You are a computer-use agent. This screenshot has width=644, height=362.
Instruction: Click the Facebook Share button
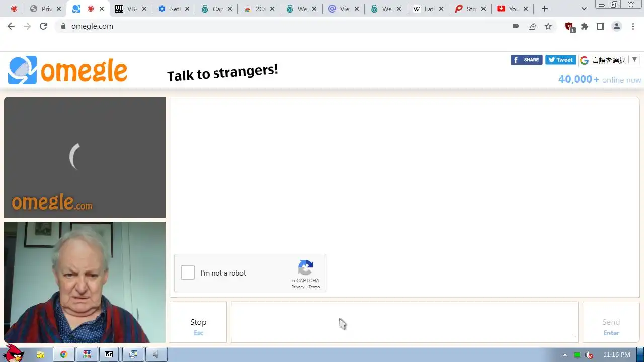[x=526, y=60]
